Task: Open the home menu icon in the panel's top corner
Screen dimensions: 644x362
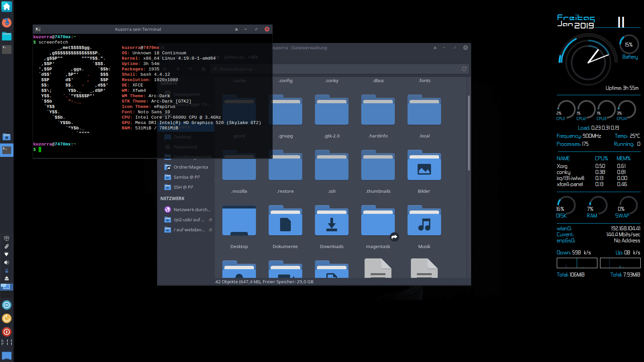Action: point(6,6)
